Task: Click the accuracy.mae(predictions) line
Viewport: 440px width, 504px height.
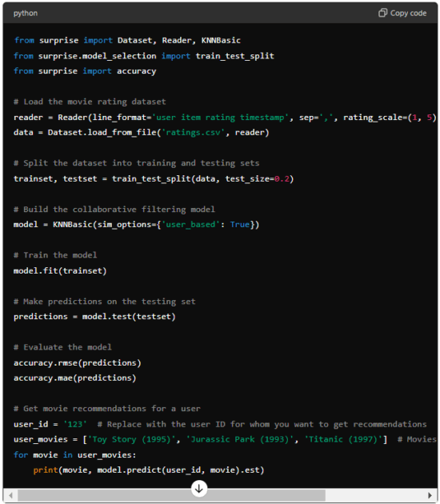Action: pos(74,378)
